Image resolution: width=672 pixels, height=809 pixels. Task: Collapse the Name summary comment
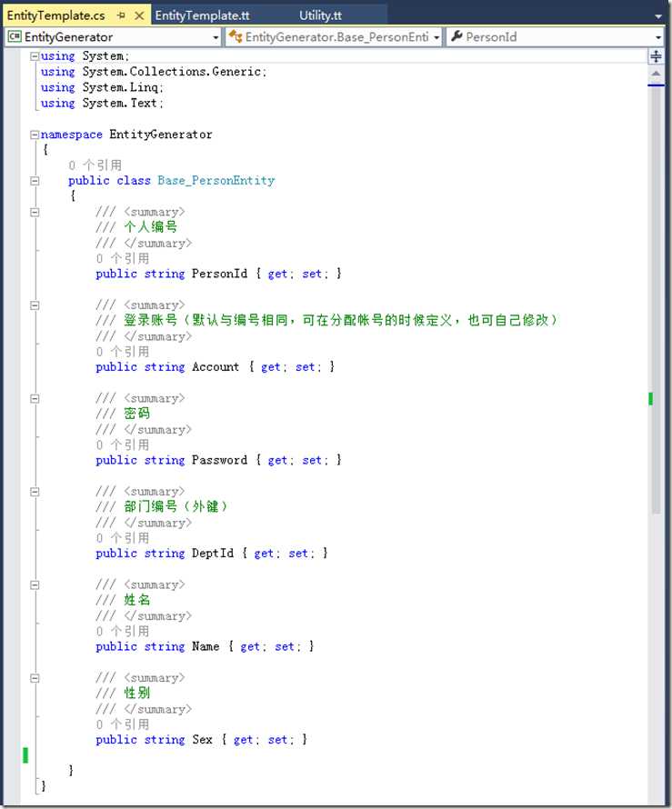click(x=35, y=585)
